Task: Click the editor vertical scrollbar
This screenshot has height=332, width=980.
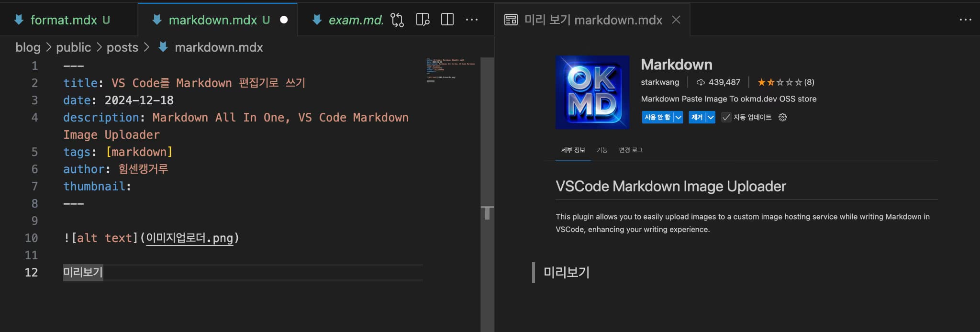Action: 487,195
